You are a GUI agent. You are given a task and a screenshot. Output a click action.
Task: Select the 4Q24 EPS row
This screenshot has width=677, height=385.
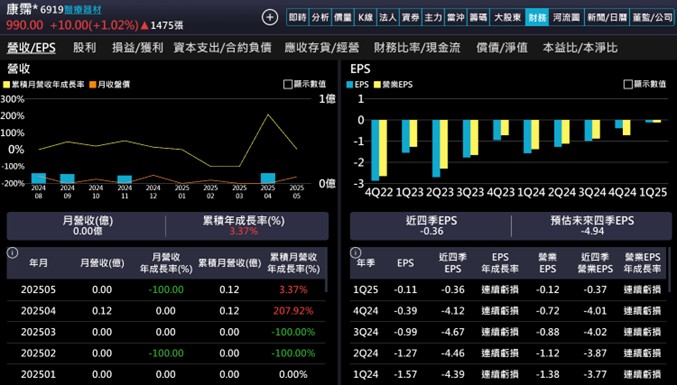pos(509,311)
